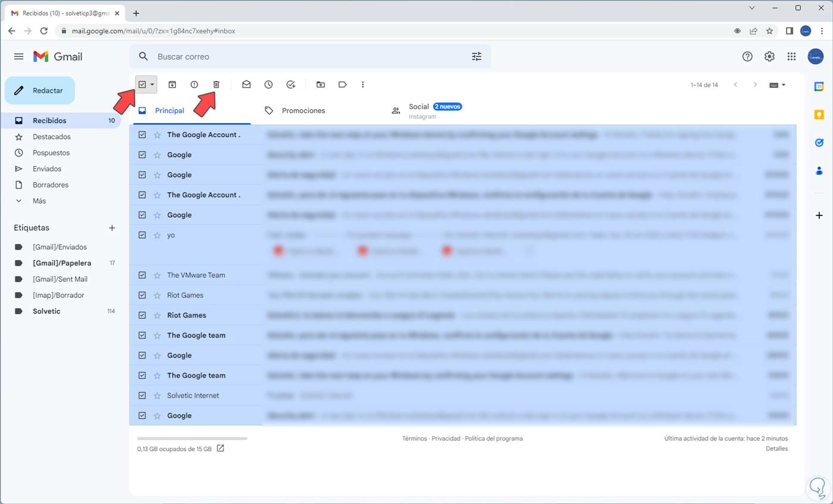Uncheck The VMware Team email
The width and height of the screenshot is (833, 504).
[142, 275]
